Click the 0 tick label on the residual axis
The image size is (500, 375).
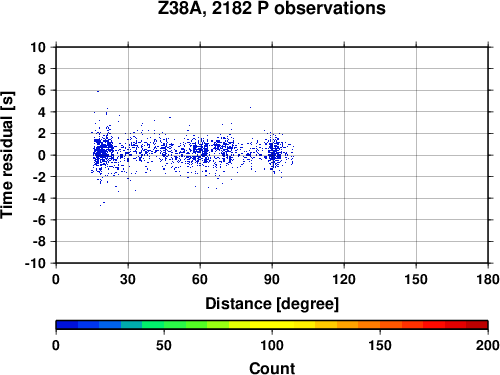42,155
